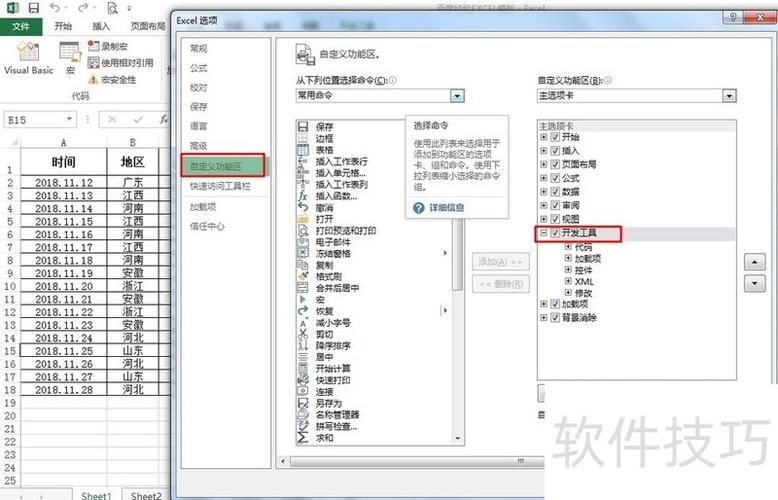Select 信任中心 in options sidebar
778x500 pixels.
207,226
